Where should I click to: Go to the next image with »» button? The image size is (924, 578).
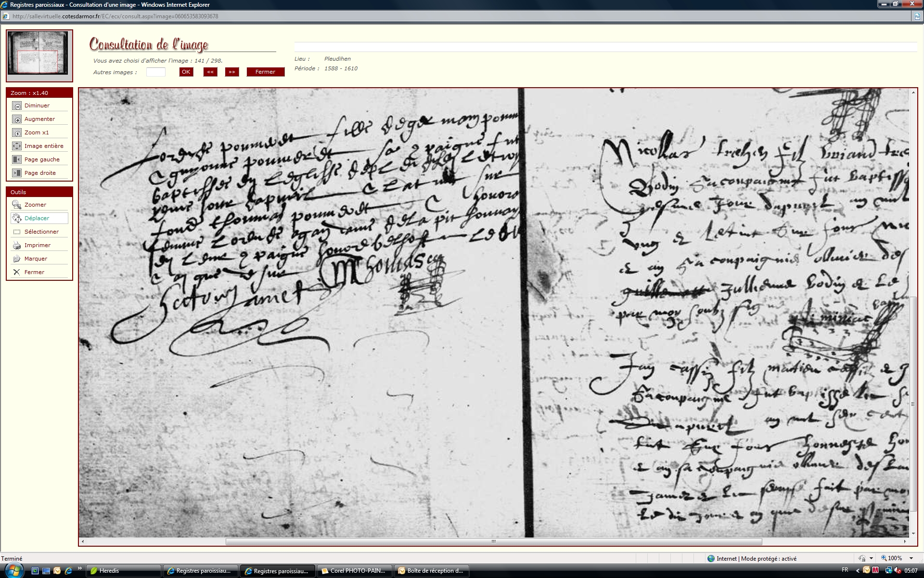pos(232,72)
